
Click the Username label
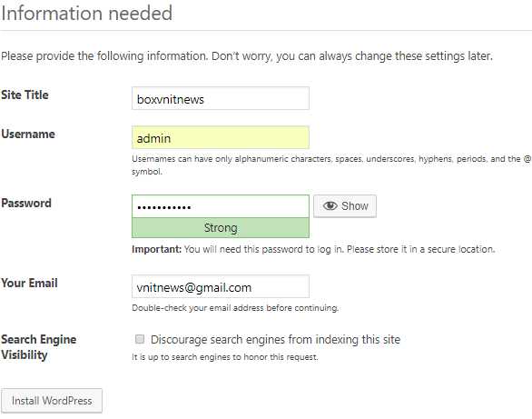point(28,135)
